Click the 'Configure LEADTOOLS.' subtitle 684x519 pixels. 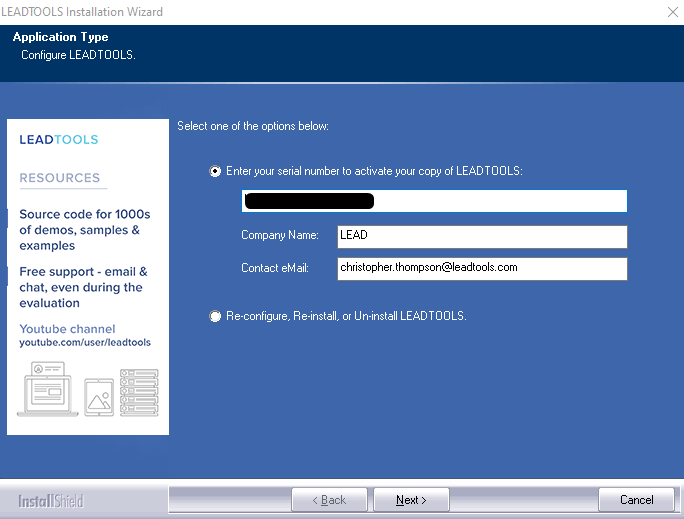(79, 55)
